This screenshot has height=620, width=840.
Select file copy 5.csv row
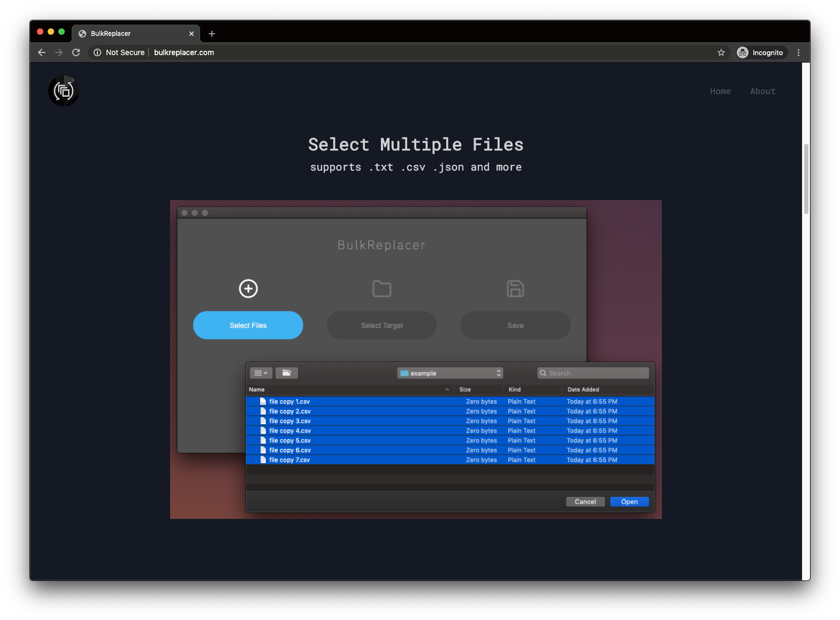(450, 441)
